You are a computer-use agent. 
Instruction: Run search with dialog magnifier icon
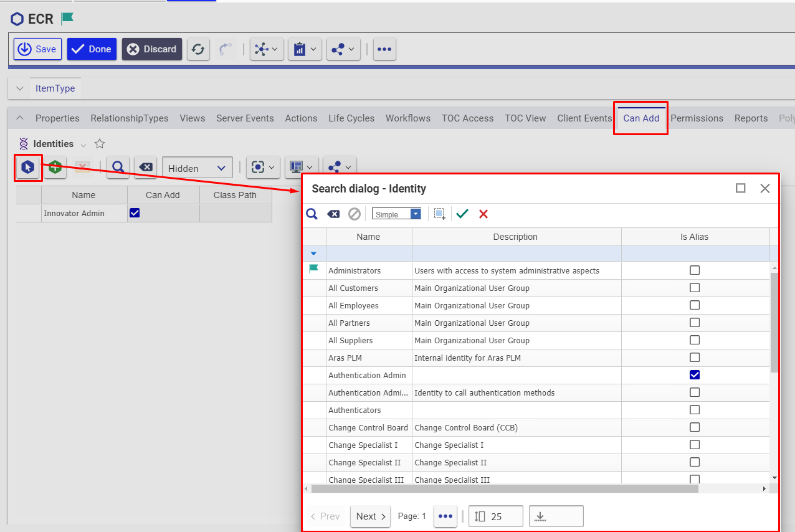coord(312,214)
